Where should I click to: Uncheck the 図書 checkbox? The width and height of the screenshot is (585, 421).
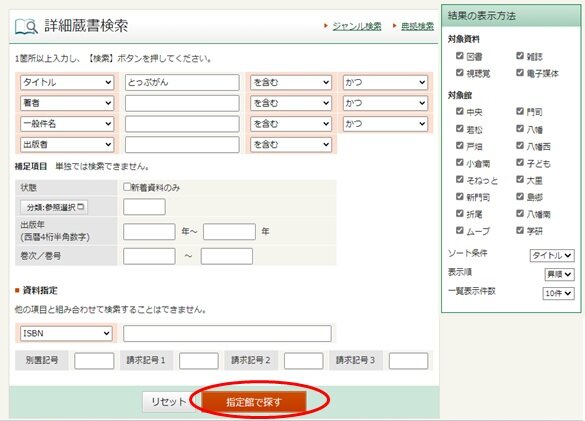(x=460, y=56)
